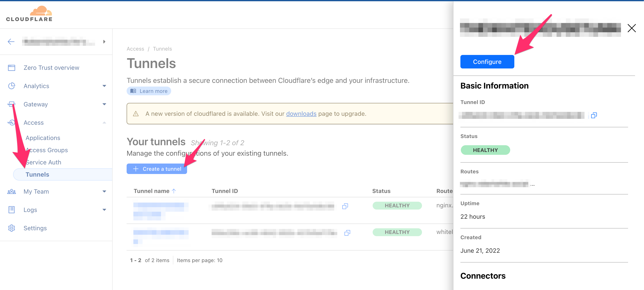Click the Learn more badge
The image size is (644, 290).
point(149,91)
